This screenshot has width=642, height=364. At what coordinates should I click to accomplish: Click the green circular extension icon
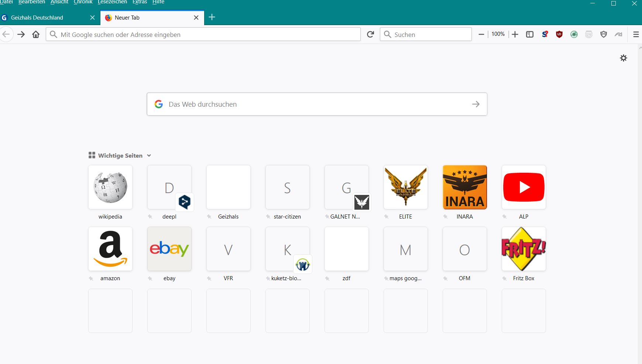(574, 34)
